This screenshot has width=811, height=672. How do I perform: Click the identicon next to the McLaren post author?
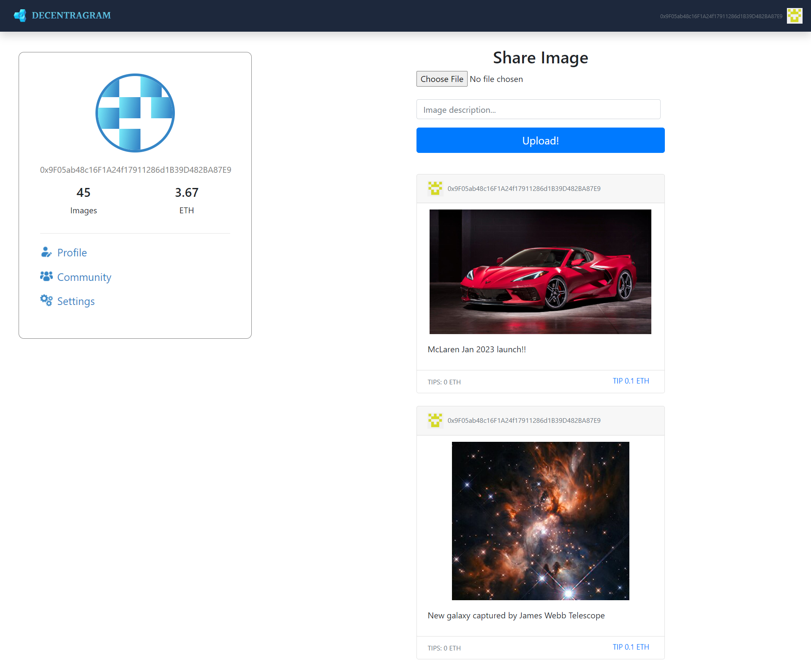435,188
